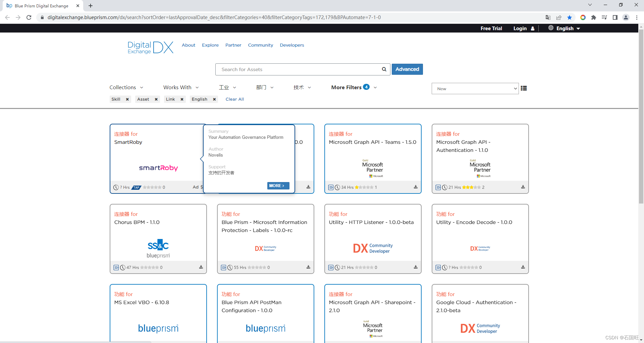Screen dimensions: 644x343
Task: Open the browser extensions puzzle icon
Action: point(594,17)
